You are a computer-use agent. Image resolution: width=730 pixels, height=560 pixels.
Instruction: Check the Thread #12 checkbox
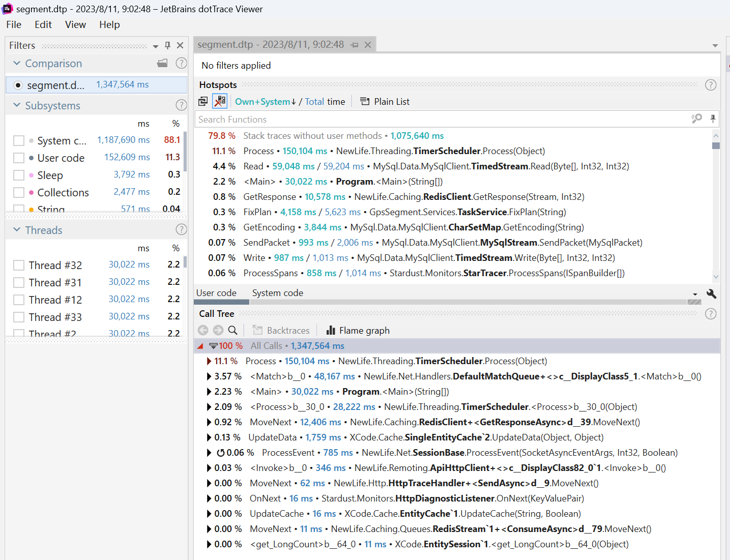pos(19,300)
